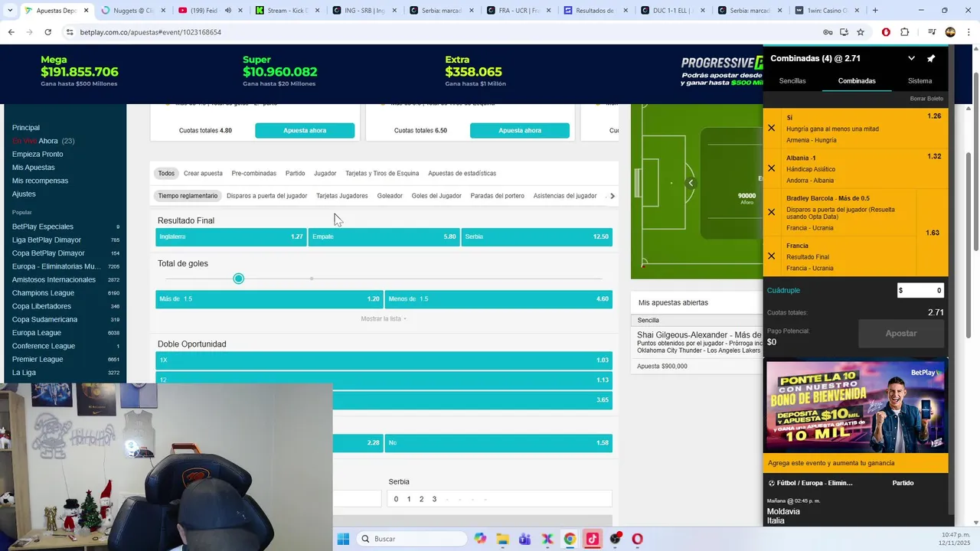Click the browser back arrow
Viewport: 980px width, 551px height.
[x=11, y=32]
